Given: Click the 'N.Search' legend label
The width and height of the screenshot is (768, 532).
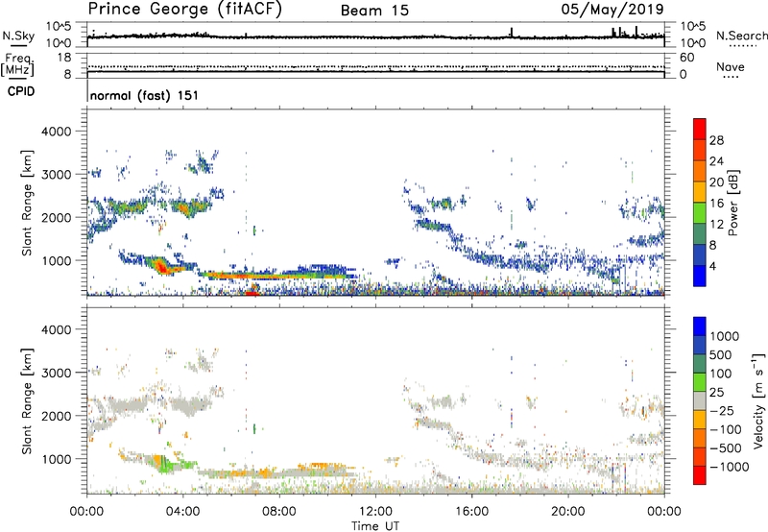Looking at the screenshot, I should coord(741,36).
